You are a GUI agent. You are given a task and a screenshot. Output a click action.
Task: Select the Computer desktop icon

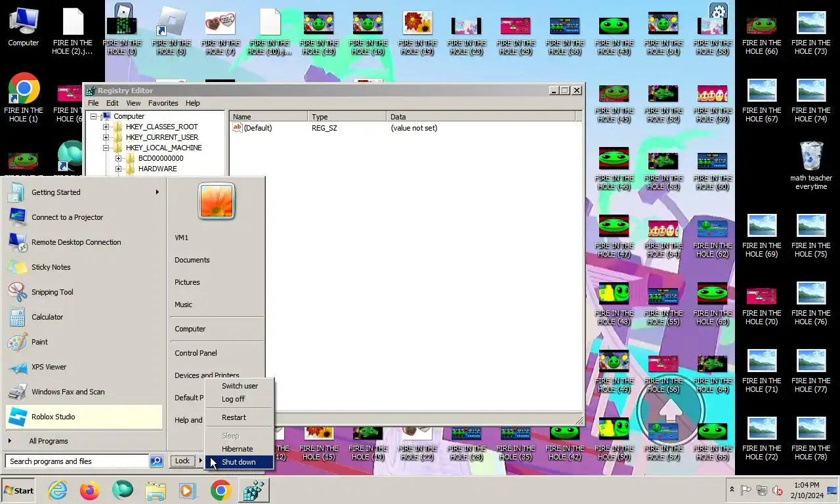(24, 27)
